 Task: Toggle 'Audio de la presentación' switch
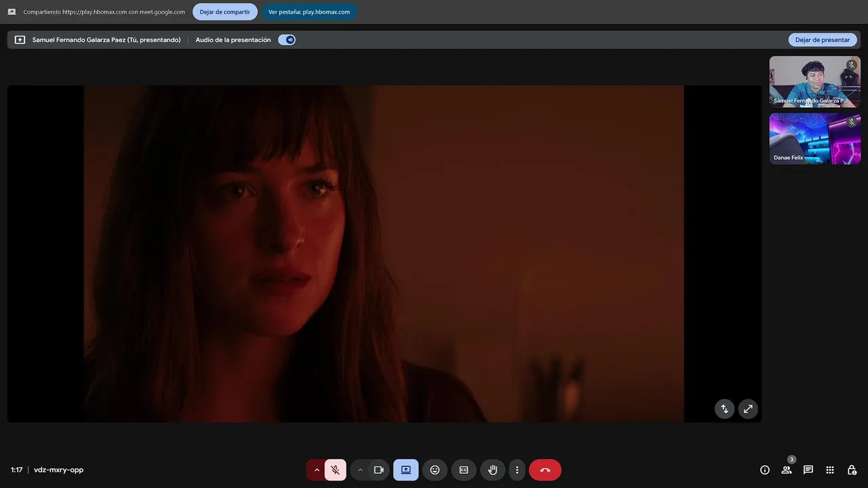pos(287,40)
